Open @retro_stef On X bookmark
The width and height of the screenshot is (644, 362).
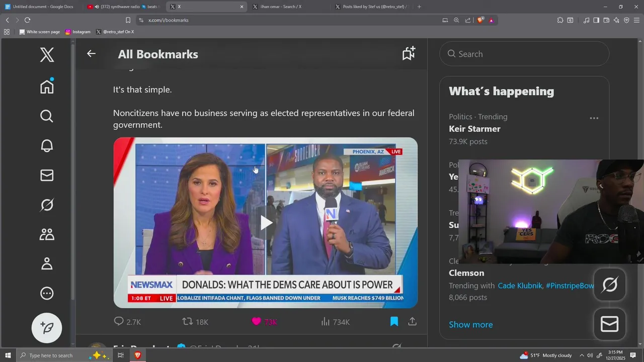click(115, 32)
